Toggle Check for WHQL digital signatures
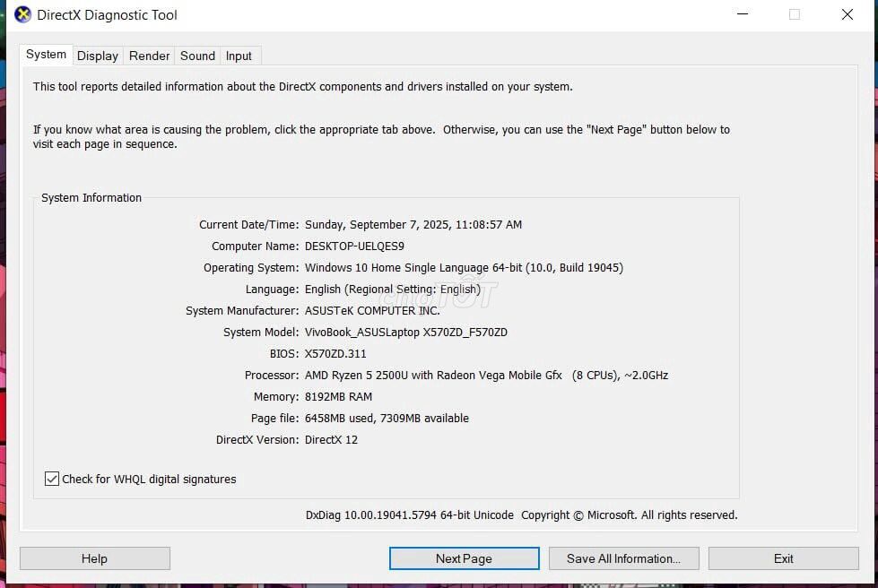The height and width of the screenshot is (588, 878). click(x=52, y=479)
